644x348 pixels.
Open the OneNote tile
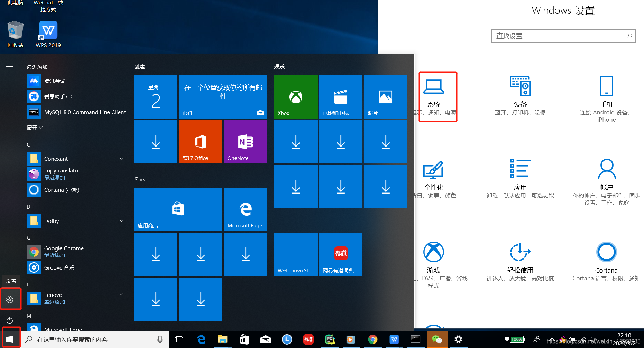(x=246, y=142)
